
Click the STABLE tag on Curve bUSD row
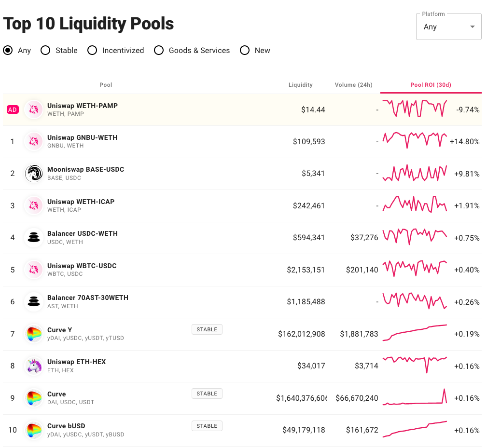(x=207, y=426)
